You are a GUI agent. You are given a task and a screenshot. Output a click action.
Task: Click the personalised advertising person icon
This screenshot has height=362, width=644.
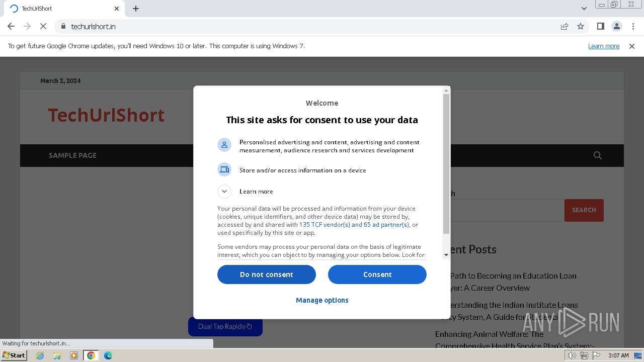coord(224,145)
